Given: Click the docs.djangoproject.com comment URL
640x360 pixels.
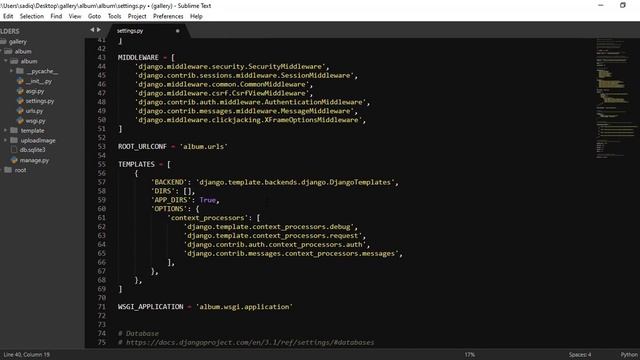Looking at the screenshot, I should (x=250, y=342).
